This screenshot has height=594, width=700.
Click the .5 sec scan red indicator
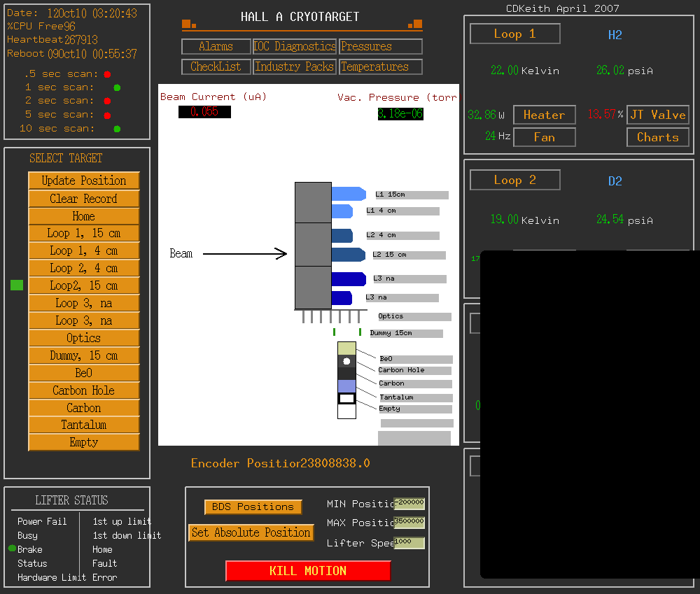107,74
